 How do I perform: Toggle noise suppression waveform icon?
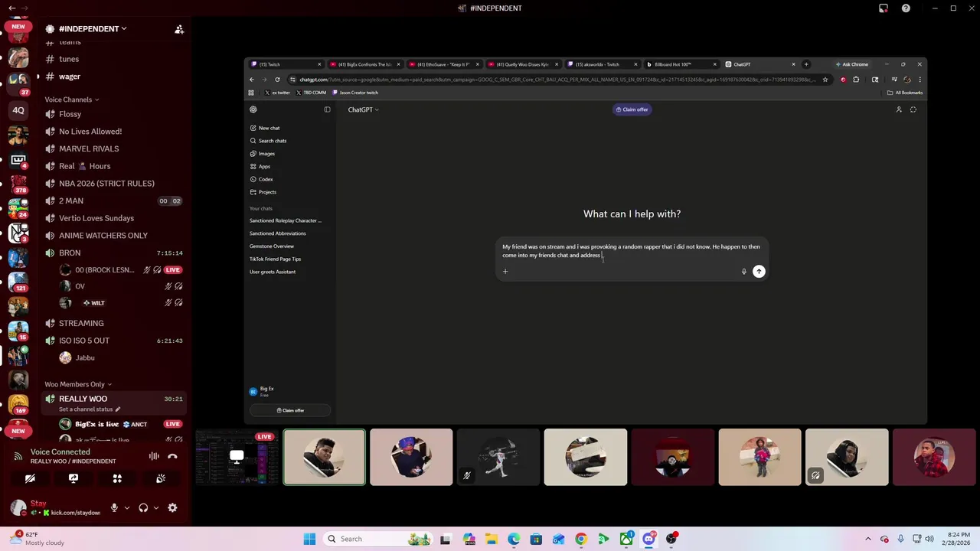point(154,456)
